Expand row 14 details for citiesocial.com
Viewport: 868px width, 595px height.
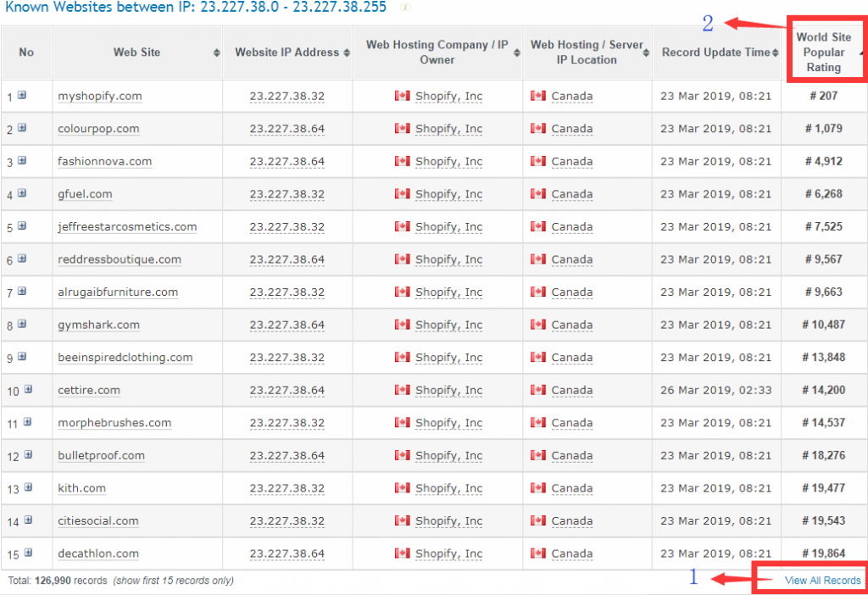click(x=28, y=520)
